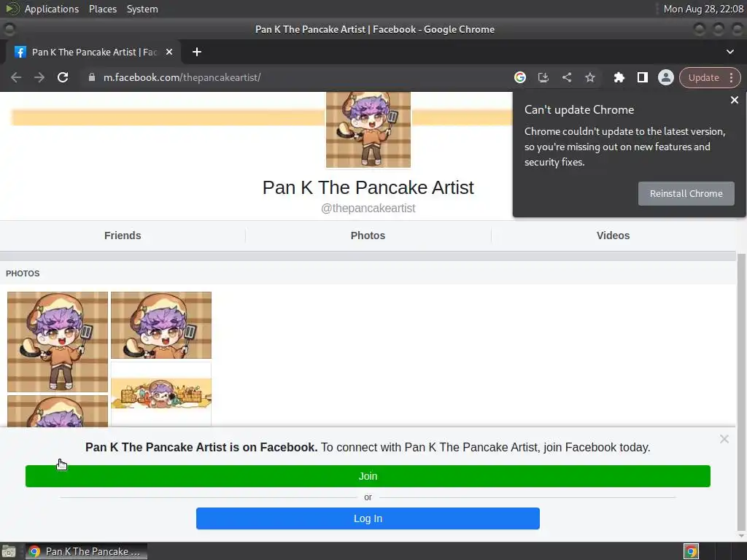Toggle the Chrome side panel icon
The width and height of the screenshot is (747, 560).
[x=642, y=77]
